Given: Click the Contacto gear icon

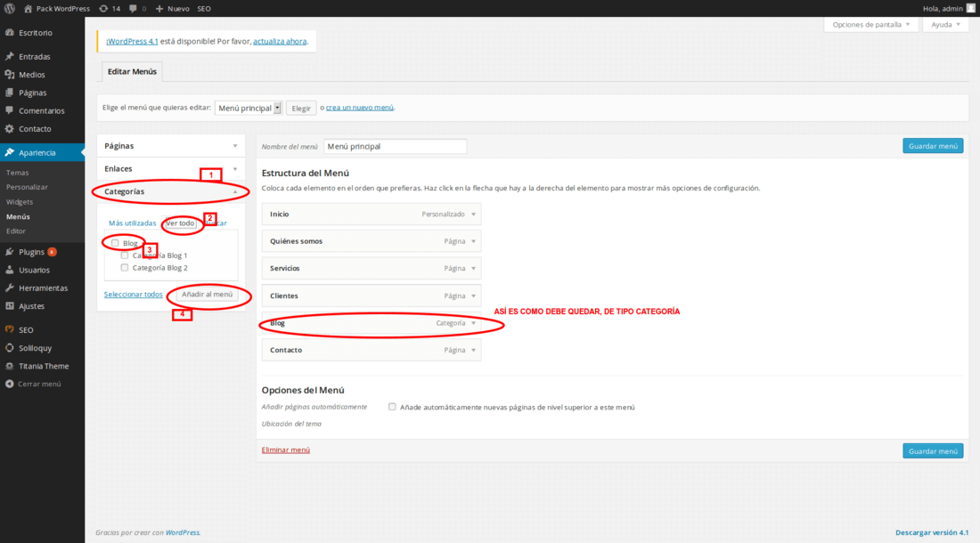Looking at the screenshot, I should click(x=10, y=128).
